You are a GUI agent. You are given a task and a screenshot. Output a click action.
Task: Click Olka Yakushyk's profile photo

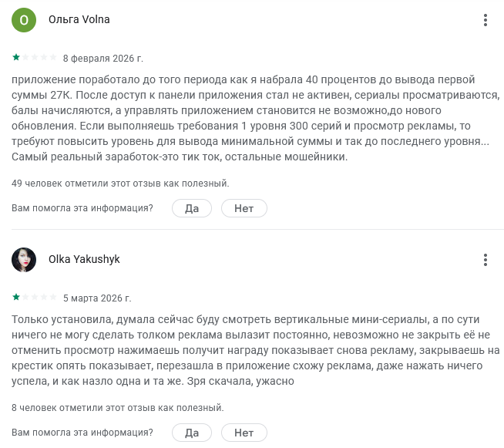click(x=24, y=260)
